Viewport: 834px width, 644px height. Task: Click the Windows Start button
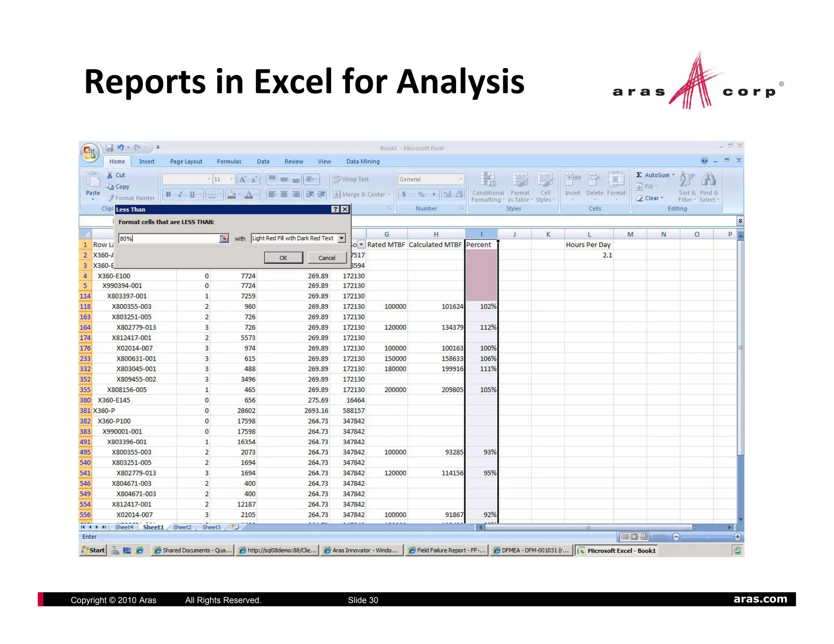pyautogui.click(x=94, y=550)
